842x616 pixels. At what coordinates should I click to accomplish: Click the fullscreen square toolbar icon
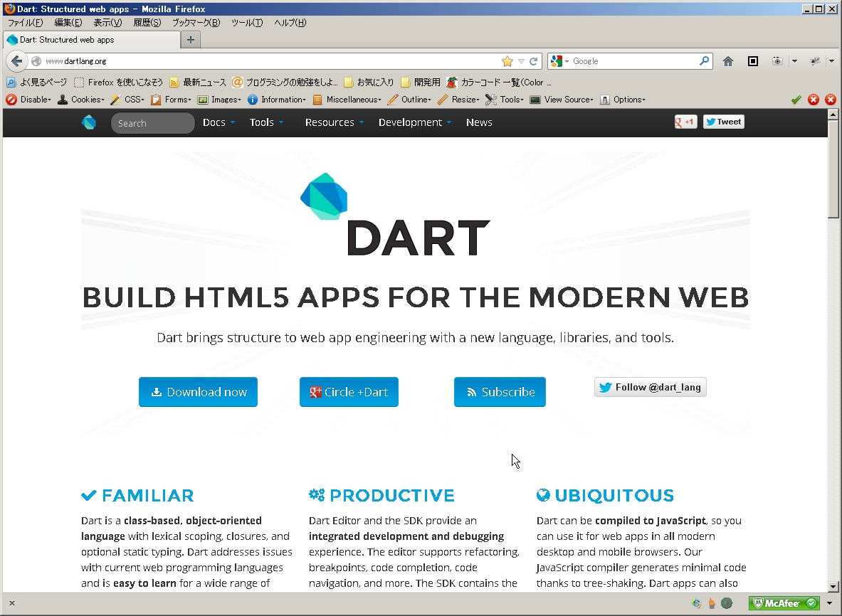point(753,61)
